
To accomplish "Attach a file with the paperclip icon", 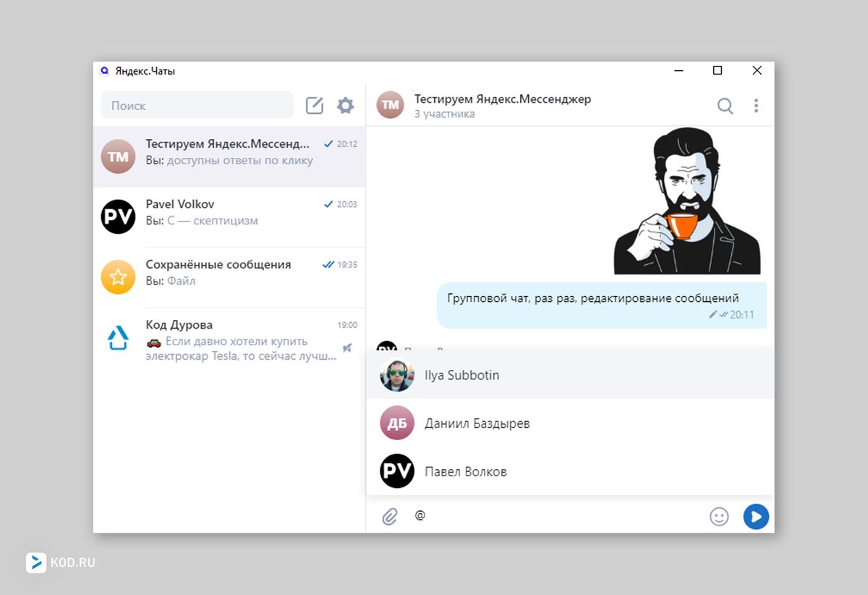I will tap(390, 516).
